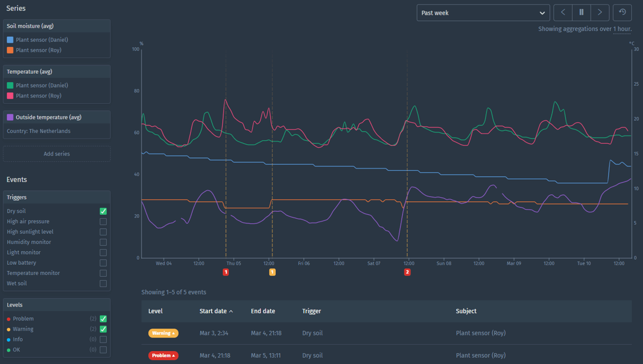Click the End date column header
This screenshot has height=364, width=643.
coord(263,311)
